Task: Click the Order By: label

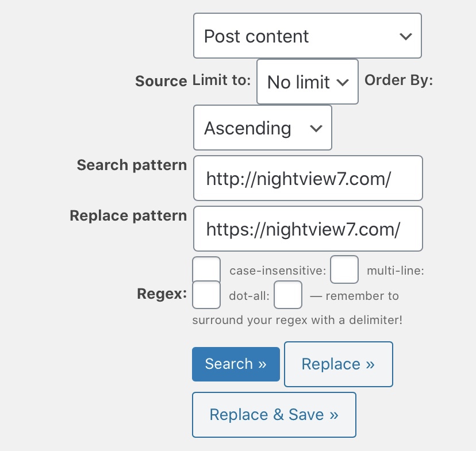Action: click(398, 80)
